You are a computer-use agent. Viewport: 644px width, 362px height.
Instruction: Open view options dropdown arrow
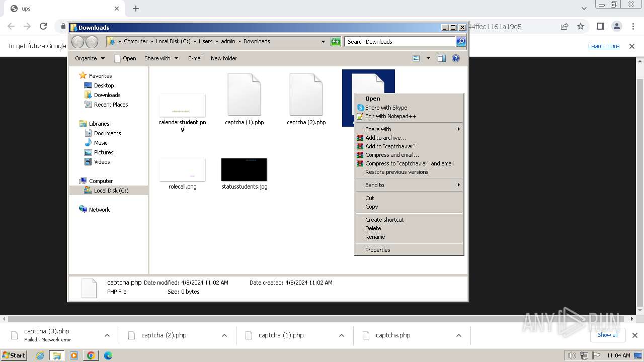(428, 58)
